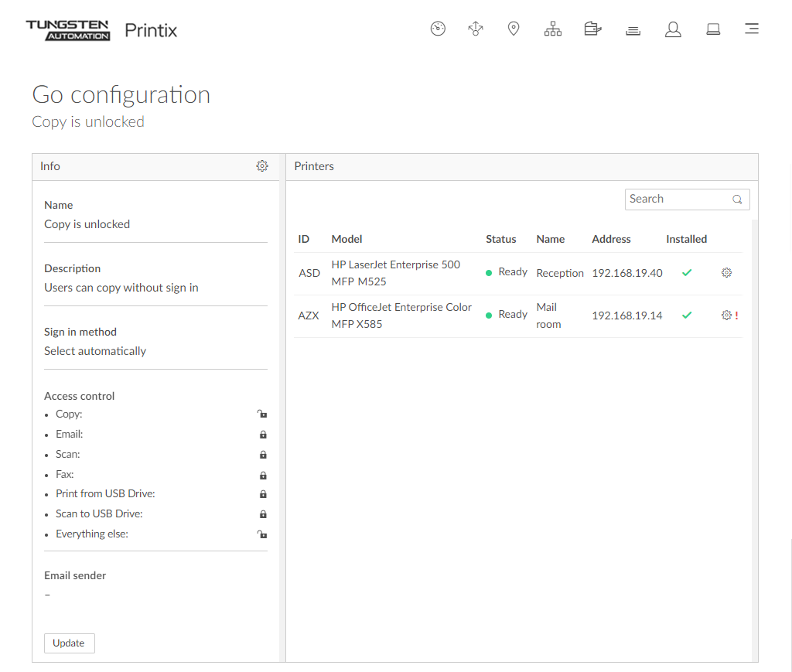Toggle the Copy access lock

click(262, 414)
